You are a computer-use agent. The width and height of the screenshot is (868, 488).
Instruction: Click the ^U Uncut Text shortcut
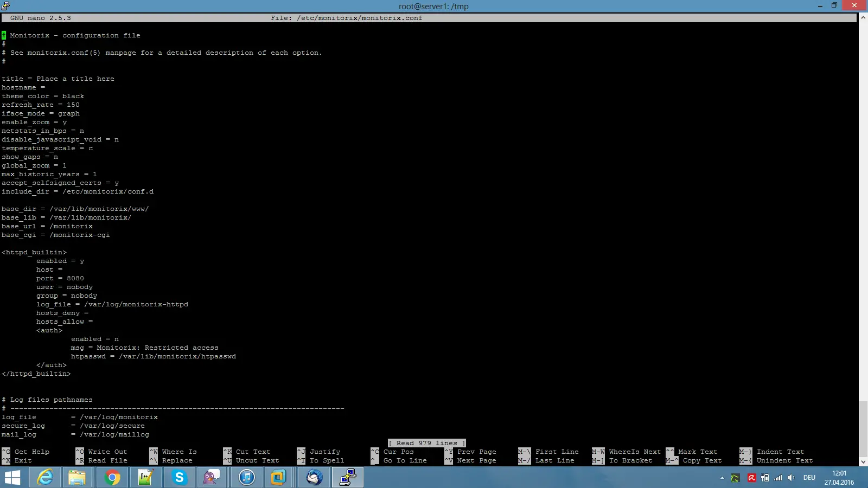click(251, 460)
